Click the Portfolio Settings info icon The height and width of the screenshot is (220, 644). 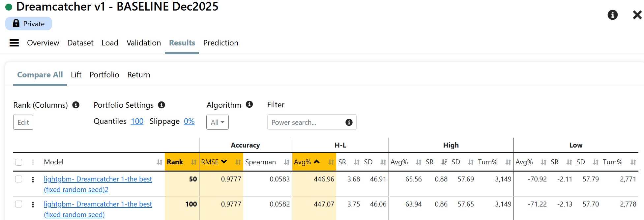click(x=161, y=105)
